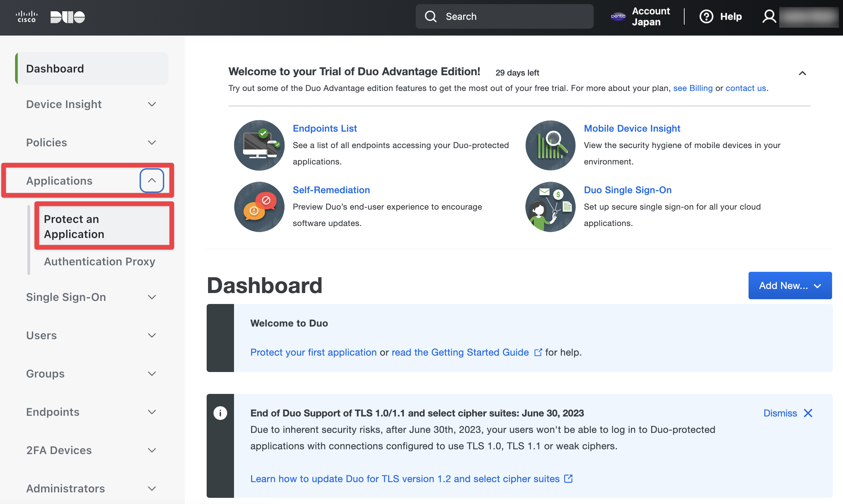Open Single Sign-On sidebar section

[66, 297]
